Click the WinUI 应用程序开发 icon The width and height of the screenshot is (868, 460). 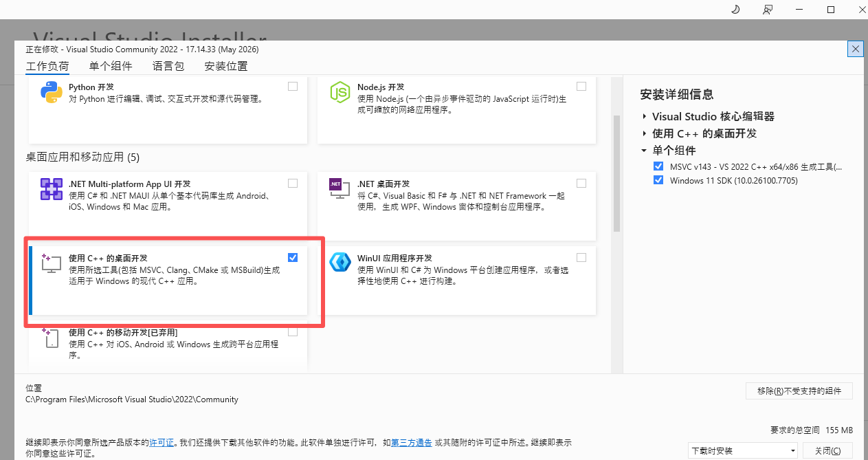[340, 262]
